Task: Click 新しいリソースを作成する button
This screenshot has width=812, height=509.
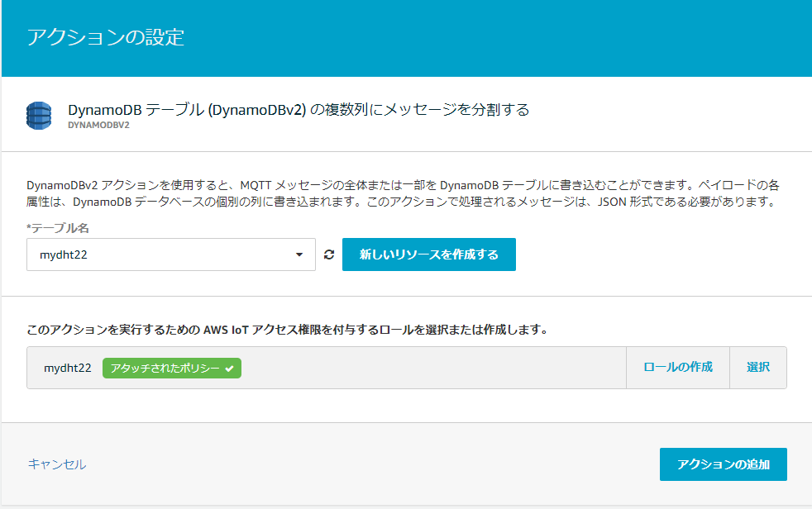Action: coord(429,254)
